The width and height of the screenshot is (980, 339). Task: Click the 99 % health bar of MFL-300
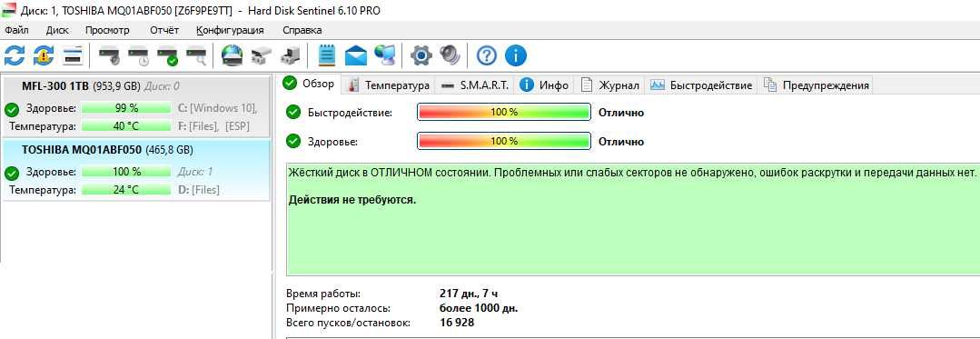tap(126, 108)
